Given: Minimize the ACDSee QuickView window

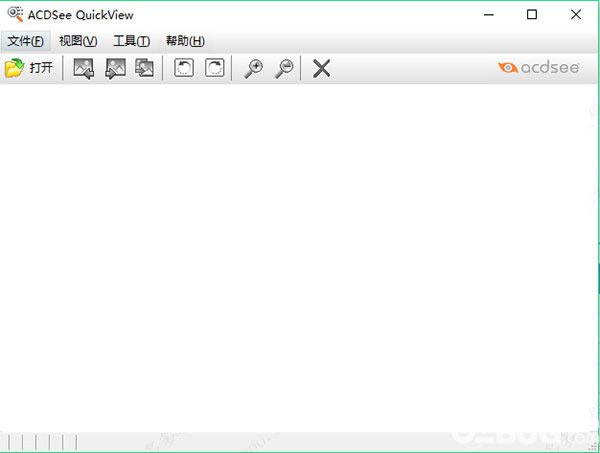Looking at the screenshot, I should pyautogui.click(x=489, y=15).
